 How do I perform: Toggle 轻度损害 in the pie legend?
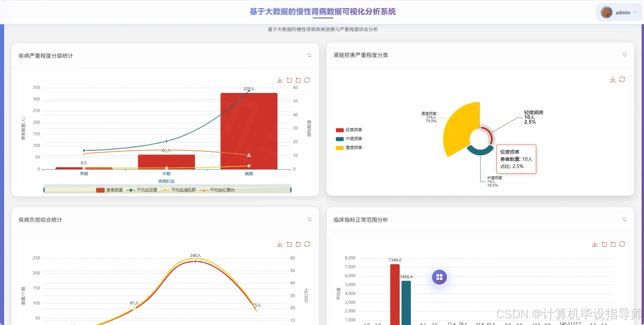349,130
